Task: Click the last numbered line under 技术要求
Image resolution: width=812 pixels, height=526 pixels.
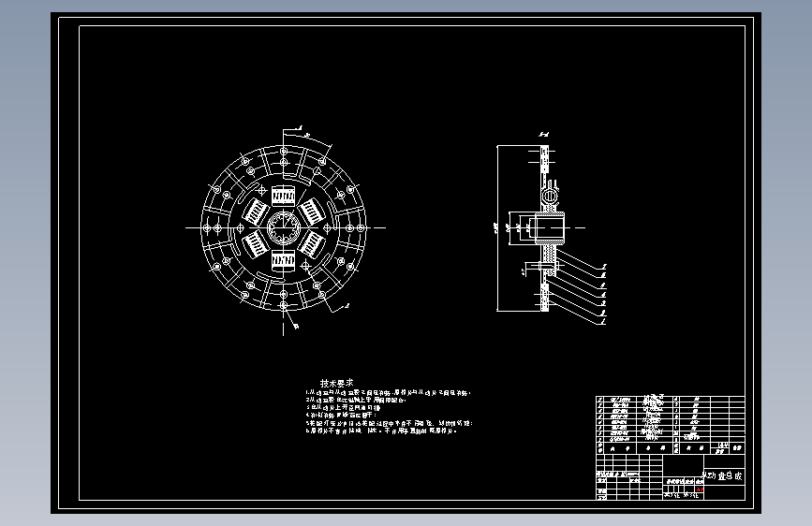Action: 382,431
